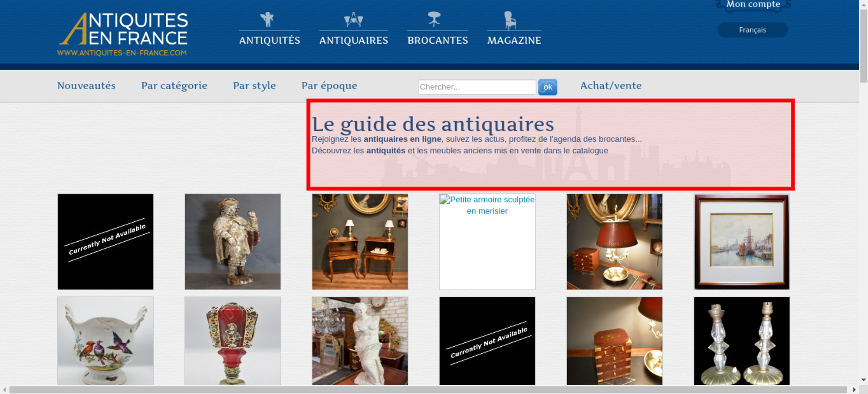
Task: Expand the Par style menu
Action: [254, 85]
